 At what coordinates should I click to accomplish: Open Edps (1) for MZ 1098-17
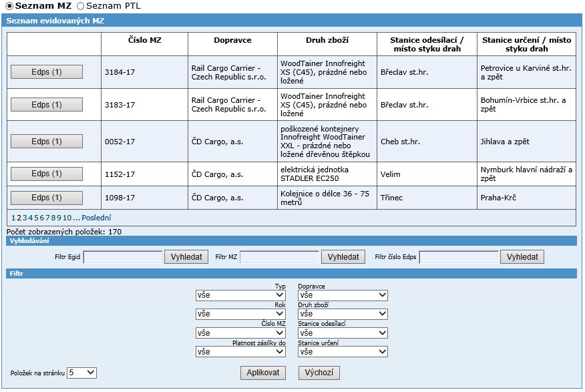click(47, 198)
